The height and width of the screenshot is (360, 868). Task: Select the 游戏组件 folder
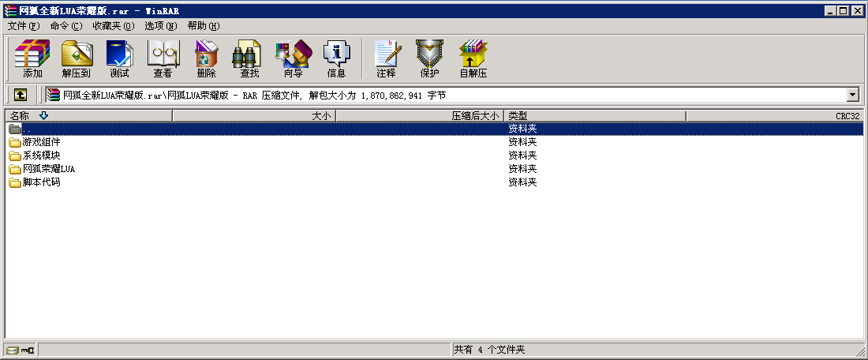(41, 142)
